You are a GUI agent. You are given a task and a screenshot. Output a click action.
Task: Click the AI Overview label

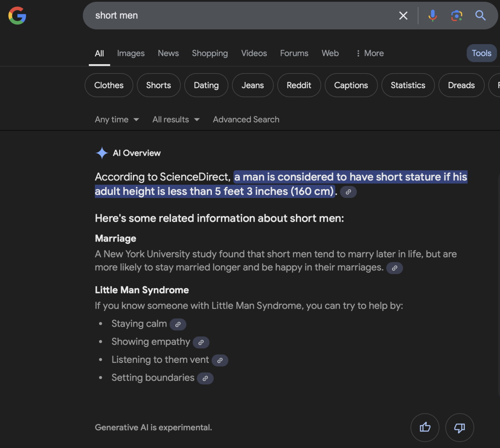click(137, 153)
